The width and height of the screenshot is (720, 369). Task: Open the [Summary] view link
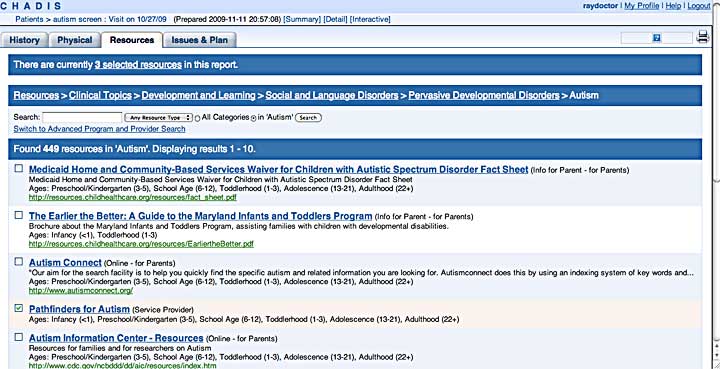point(302,19)
